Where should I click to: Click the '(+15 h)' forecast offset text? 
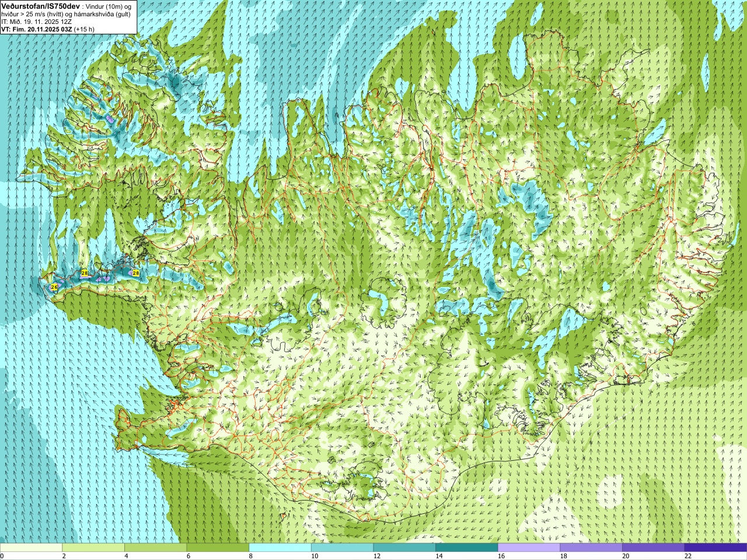(x=84, y=29)
